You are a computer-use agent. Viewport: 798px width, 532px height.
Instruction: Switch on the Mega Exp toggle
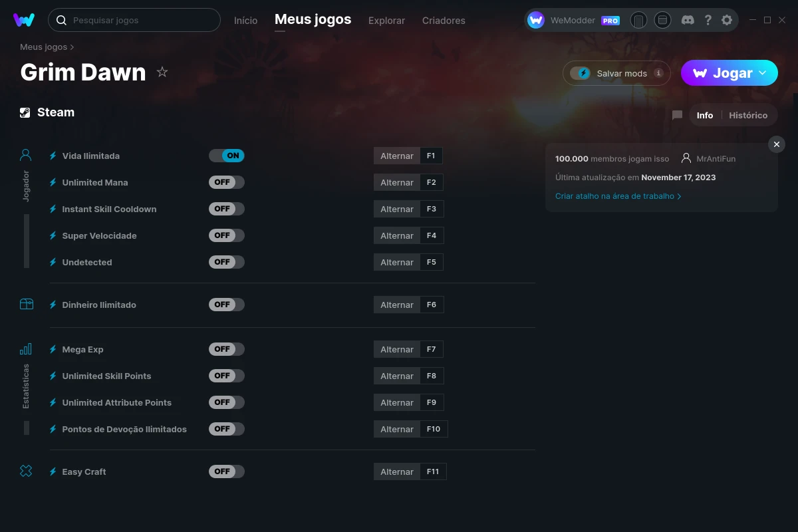point(227,349)
